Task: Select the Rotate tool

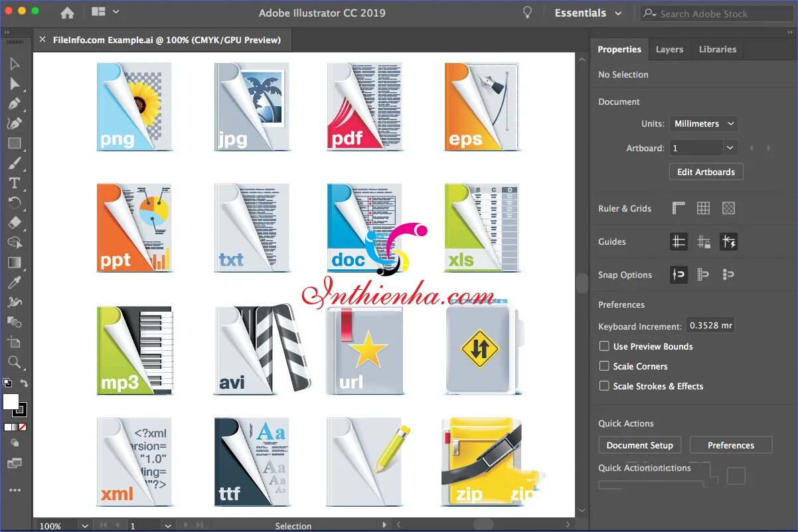Action: 15,202
